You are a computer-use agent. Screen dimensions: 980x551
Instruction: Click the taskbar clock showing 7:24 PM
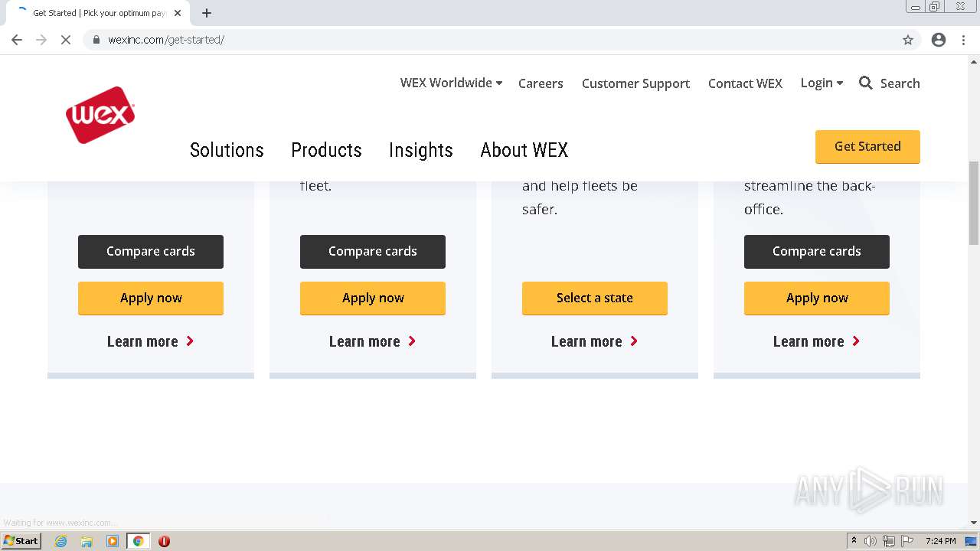(940, 541)
